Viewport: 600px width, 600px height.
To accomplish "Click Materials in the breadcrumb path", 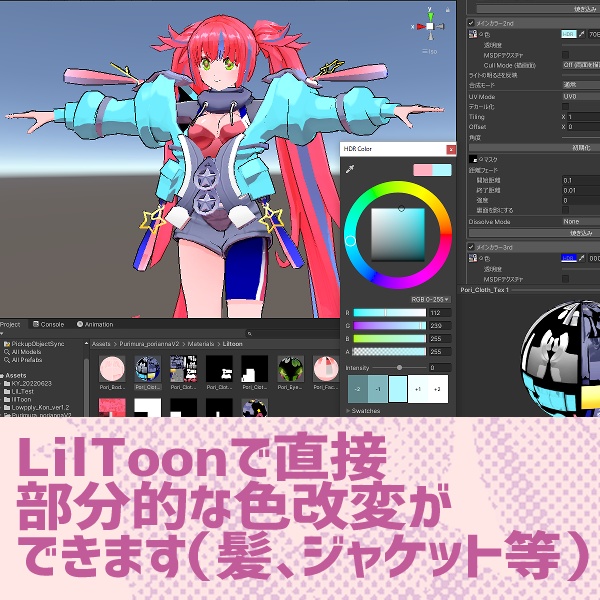I will pyautogui.click(x=201, y=344).
